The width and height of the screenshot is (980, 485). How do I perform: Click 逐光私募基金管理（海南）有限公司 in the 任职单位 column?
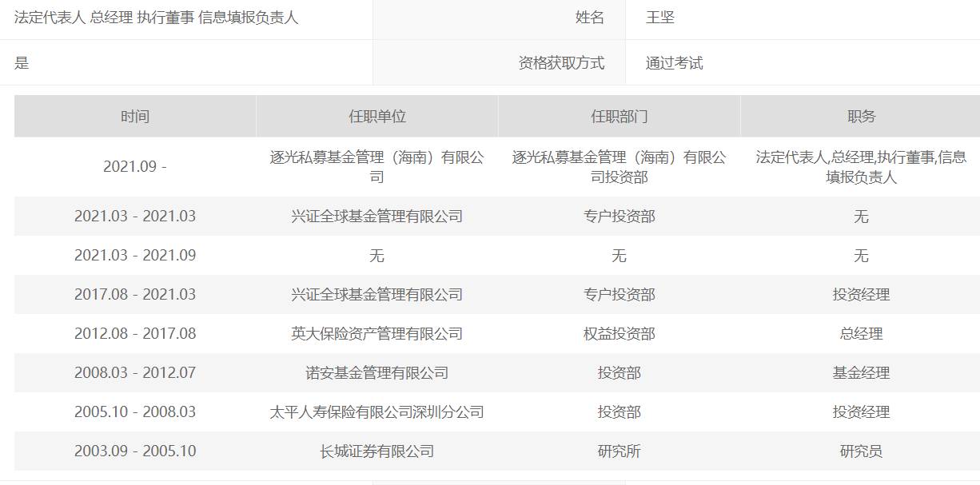[377, 167]
